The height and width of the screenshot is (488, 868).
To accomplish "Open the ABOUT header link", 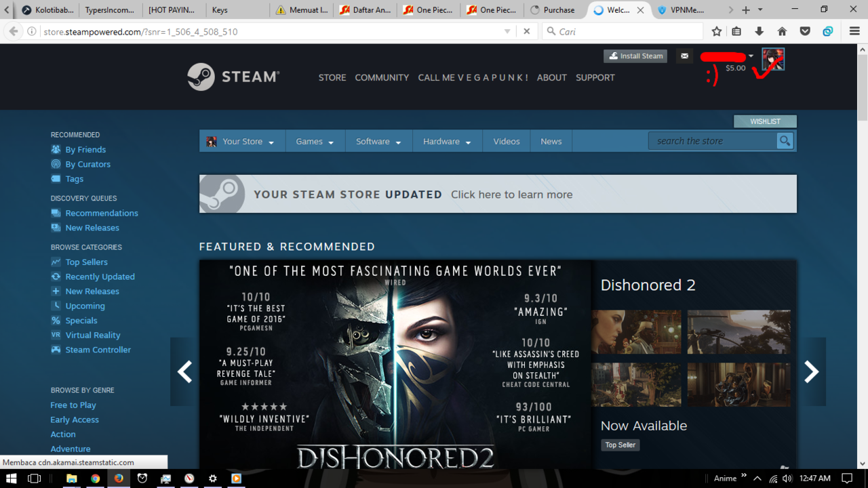I will pos(552,77).
